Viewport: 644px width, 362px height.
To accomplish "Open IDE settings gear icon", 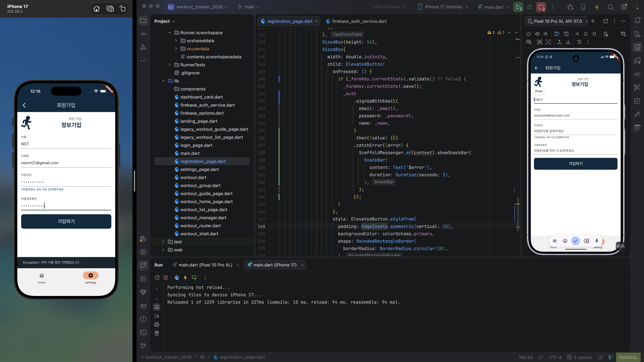I will 624,7.
